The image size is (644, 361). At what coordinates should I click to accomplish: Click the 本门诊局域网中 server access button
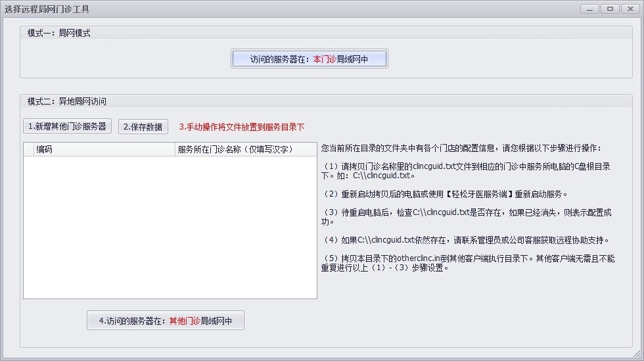(309, 59)
